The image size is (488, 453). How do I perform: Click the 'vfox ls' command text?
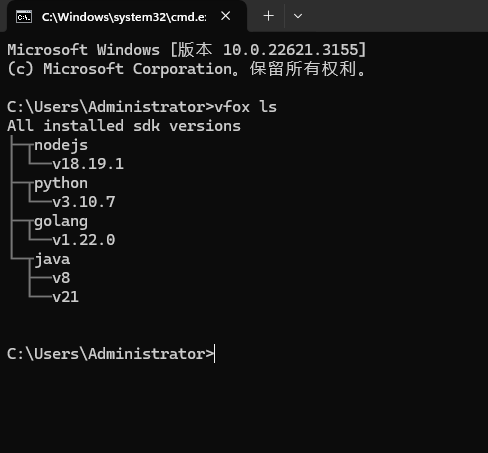pos(246,107)
